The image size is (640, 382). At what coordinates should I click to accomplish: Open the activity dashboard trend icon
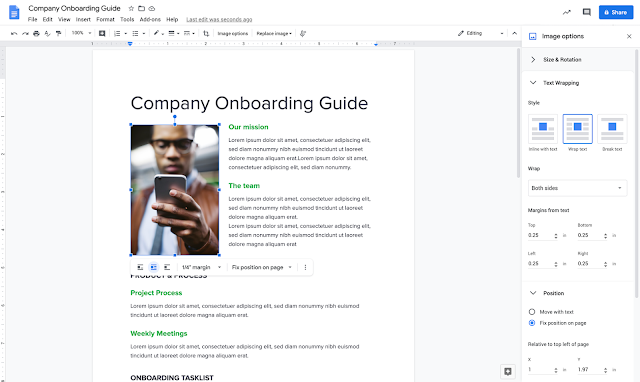click(x=567, y=12)
